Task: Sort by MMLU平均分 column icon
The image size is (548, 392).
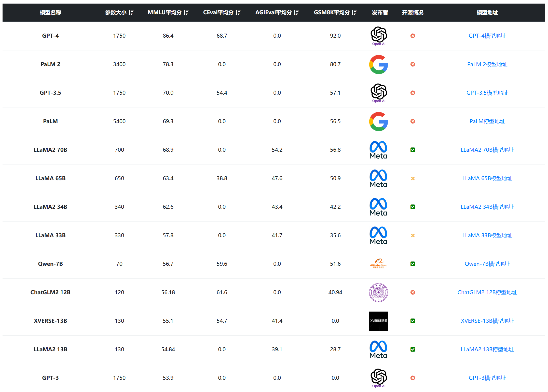Action: [186, 12]
